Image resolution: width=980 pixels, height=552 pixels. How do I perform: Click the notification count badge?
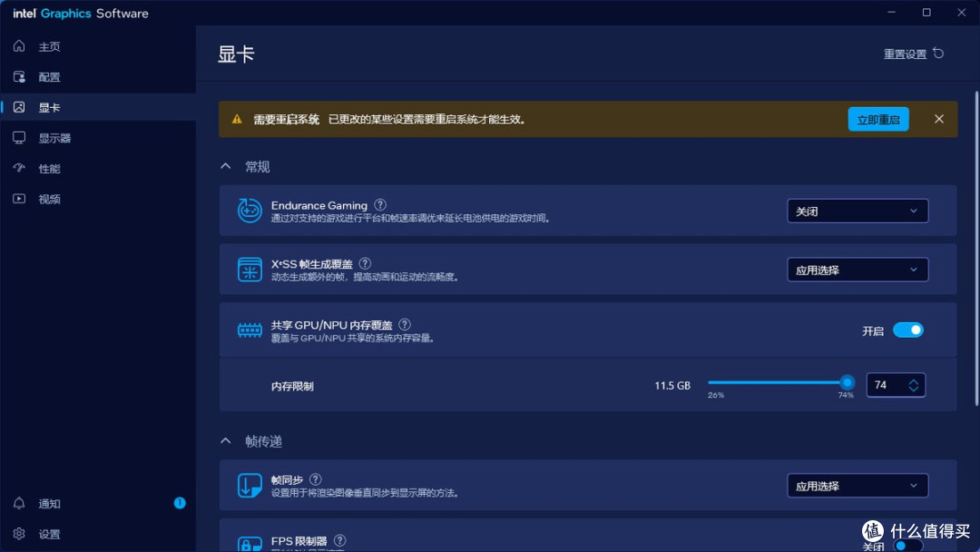(180, 503)
